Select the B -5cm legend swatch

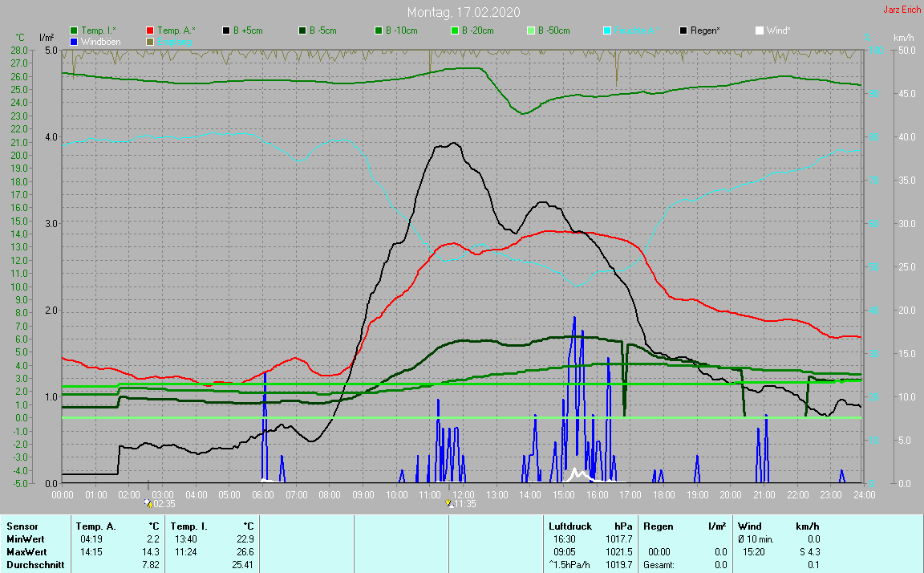click(x=303, y=30)
